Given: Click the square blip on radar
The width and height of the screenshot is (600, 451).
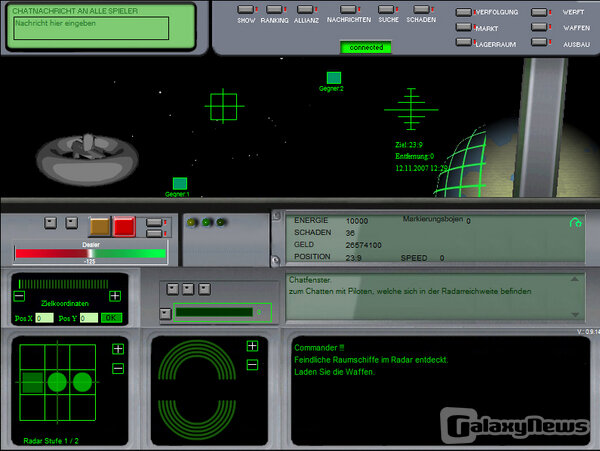Looking at the screenshot, I should [x=33, y=383].
